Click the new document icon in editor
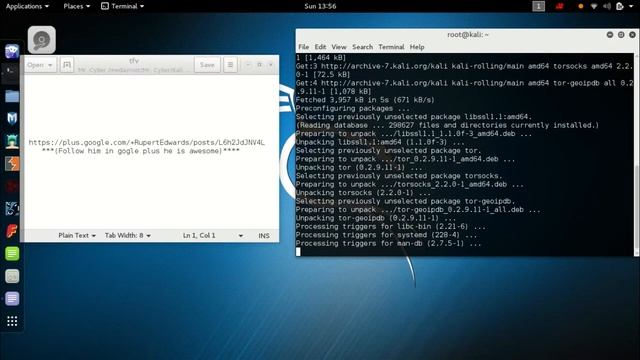 pyautogui.click(x=67, y=65)
